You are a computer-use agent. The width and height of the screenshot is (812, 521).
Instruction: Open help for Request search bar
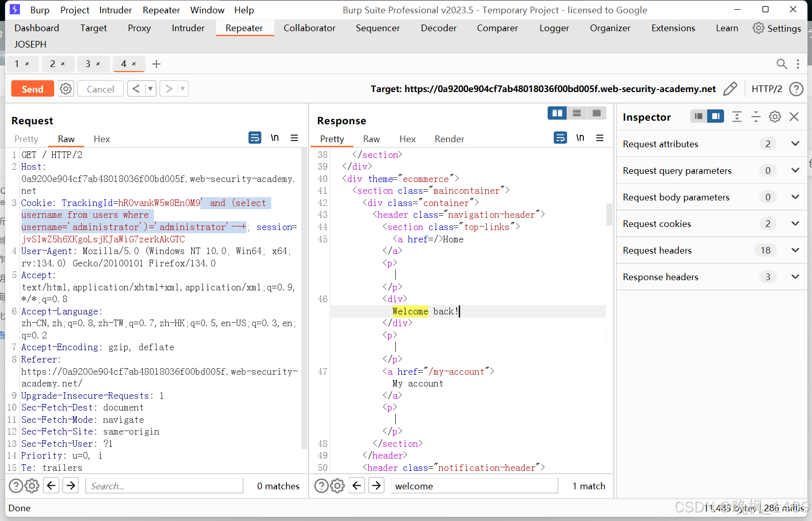tap(16, 486)
